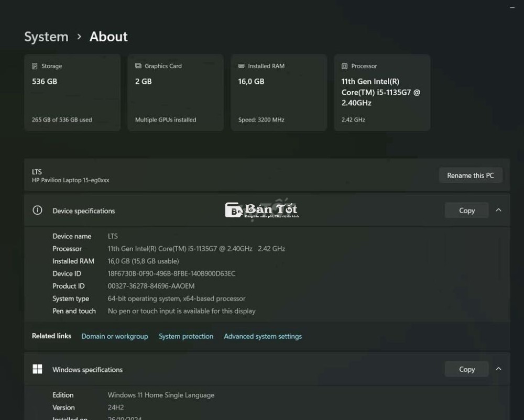Click '265 GB of 536 GB used' text
524x420 pixels.
point(62,119)
